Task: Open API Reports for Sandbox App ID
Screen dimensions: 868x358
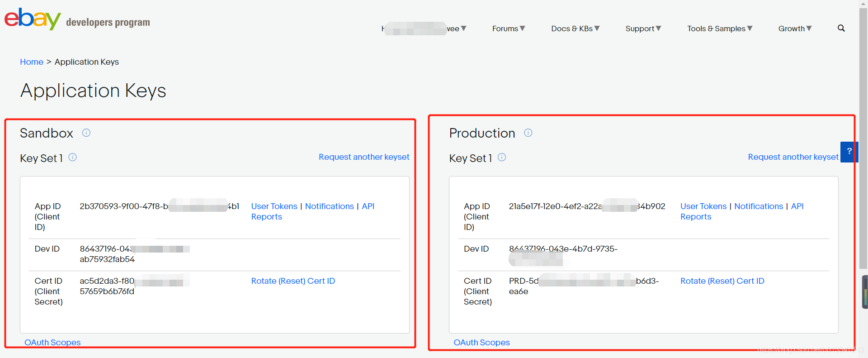Action: [x=313, y=211]
